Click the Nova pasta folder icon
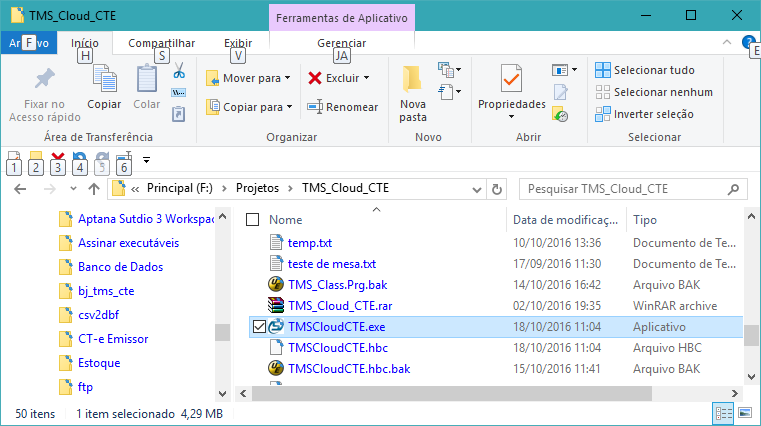Image resolution: width=761 pixels, height=426 pixels. 412,79
